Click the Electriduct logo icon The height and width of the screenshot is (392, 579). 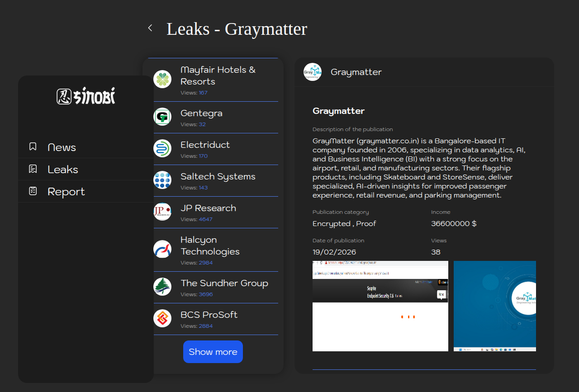pyautogui.click(x=162, y=148)
